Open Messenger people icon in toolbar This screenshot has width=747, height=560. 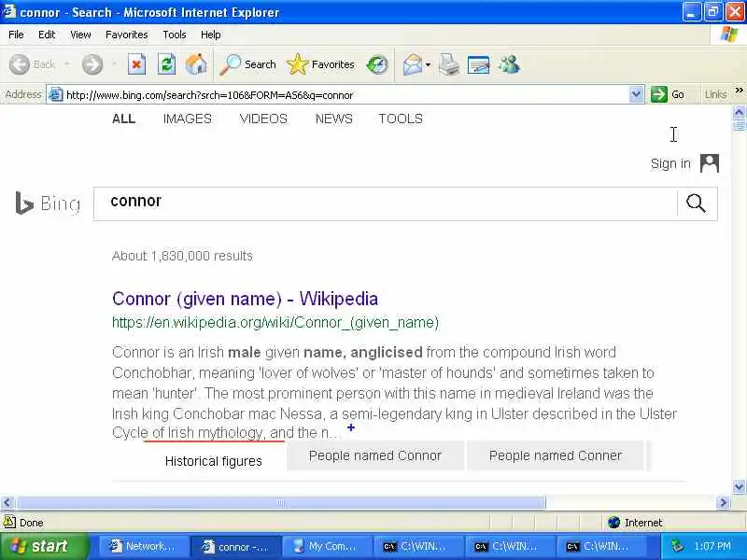tap(509, 64)
